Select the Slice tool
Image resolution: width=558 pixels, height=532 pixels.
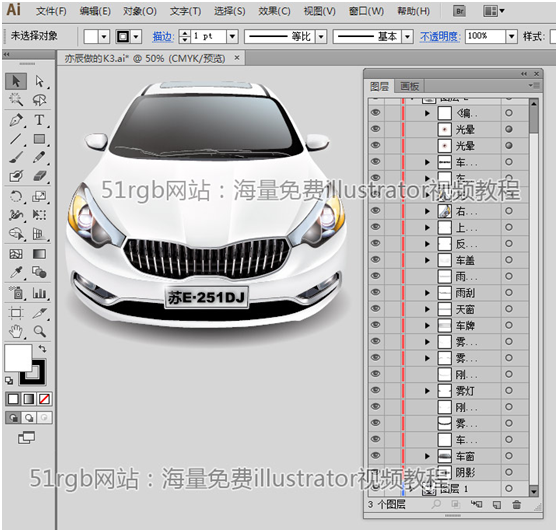click(x=40, y=313)
